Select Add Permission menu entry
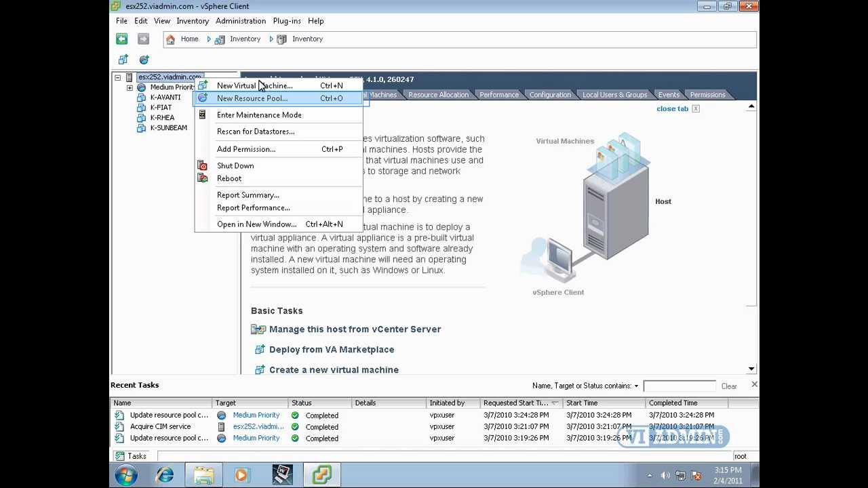The width and height of the screenshot is (868, 488). [278, 149]
